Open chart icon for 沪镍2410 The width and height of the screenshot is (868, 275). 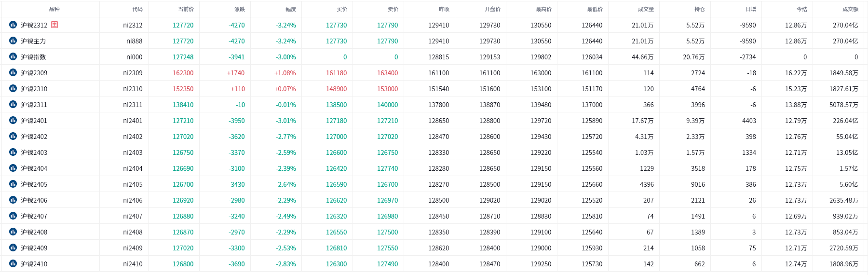13,263
